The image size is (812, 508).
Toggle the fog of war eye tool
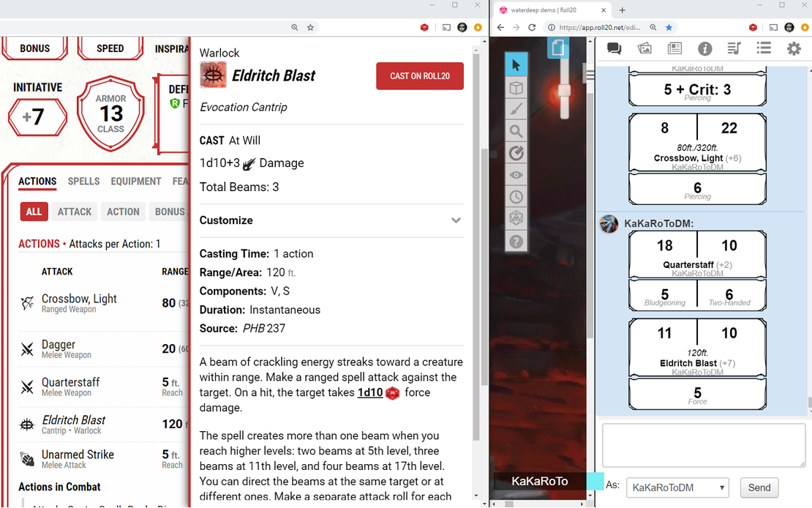tap(516, 175)
